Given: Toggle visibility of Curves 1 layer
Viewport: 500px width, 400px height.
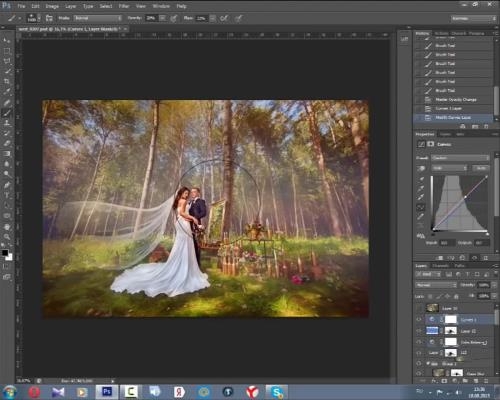Looking at the screenshot, I should pos(419,319).
